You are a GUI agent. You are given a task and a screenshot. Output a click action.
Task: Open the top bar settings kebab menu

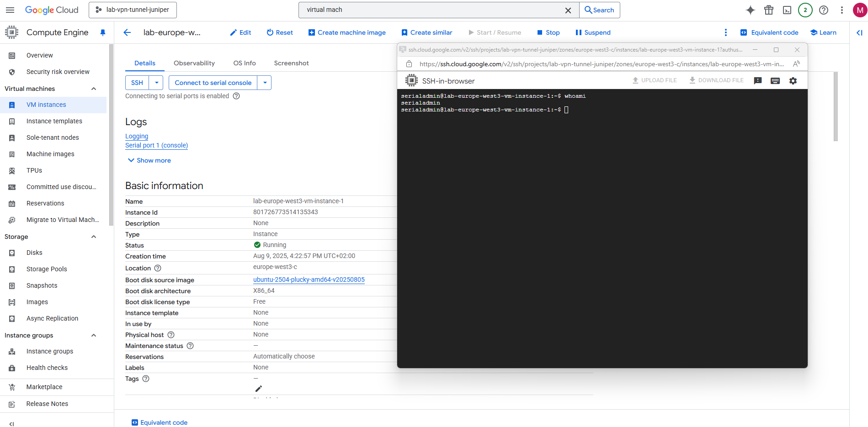coord(842,10)
